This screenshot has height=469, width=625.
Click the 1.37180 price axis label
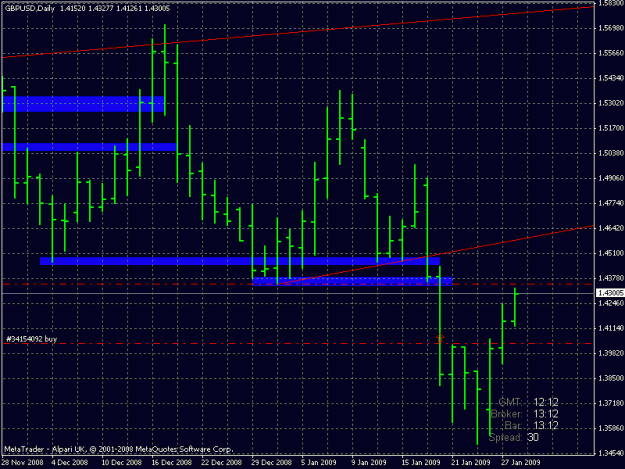point(611,403)
